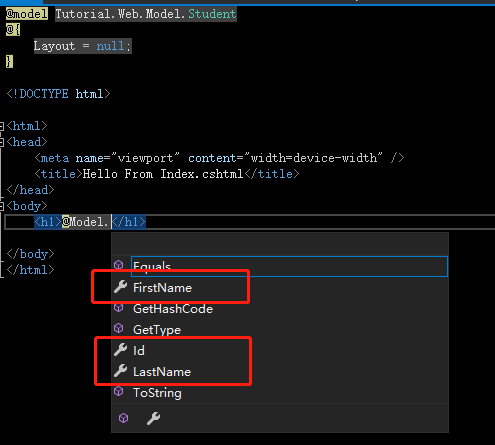
Task: Click the null keyword in Layout line
Action: click(110, 46)
